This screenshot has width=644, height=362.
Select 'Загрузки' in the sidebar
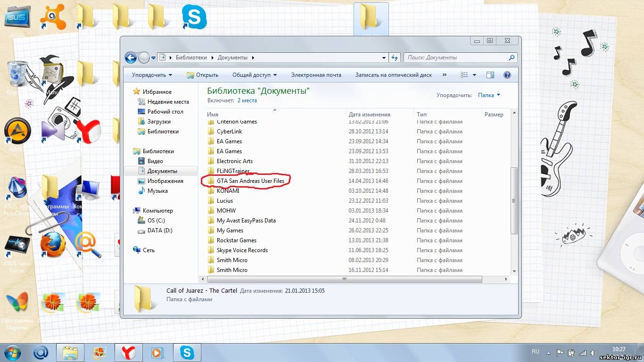(x=154, y=122)
